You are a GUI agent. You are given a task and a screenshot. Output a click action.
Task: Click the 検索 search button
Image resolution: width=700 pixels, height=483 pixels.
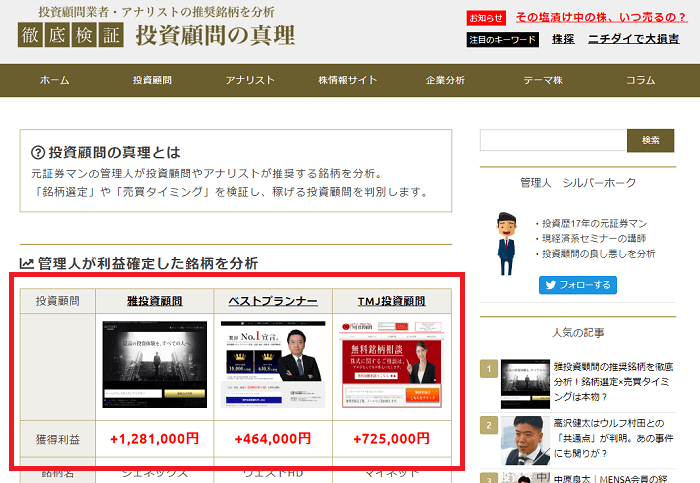pyautogui.click(x=650, y=141)
